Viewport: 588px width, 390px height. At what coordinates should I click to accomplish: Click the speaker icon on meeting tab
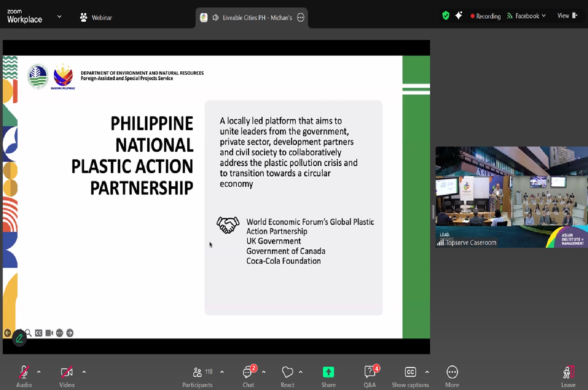point(215,18)
